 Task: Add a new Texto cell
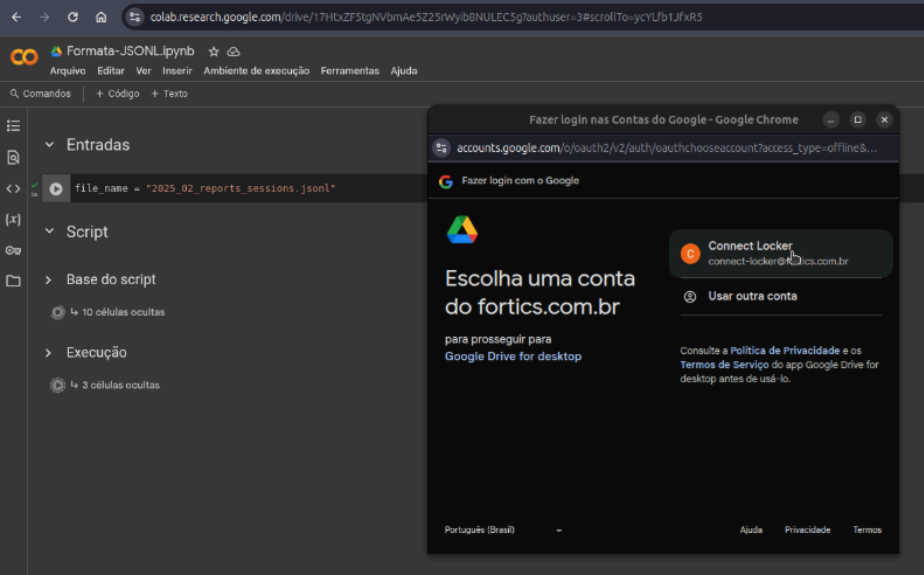(x=169, y=94)
